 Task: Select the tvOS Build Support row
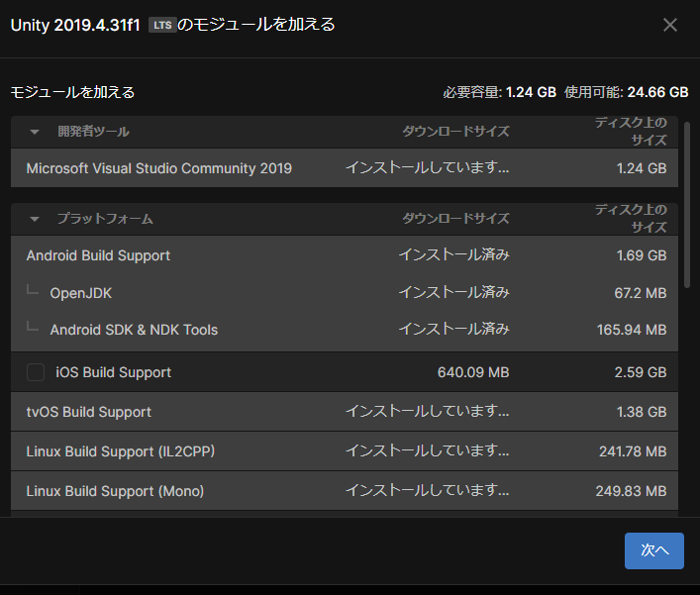(345, 412)
